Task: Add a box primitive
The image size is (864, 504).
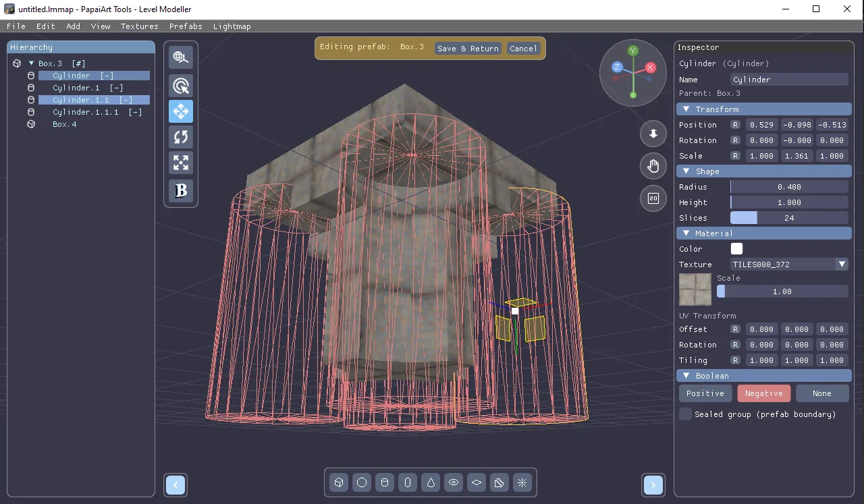Action: point(339,482)
